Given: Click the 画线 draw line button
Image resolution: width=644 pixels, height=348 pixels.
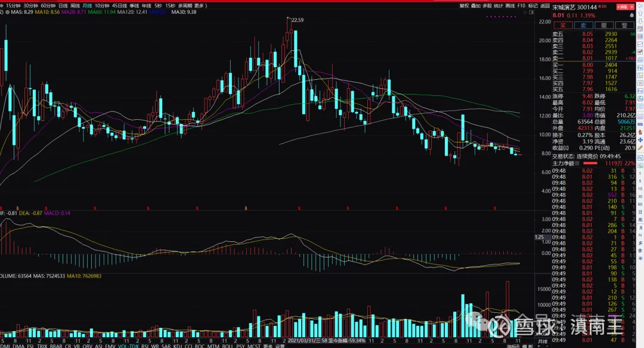Looking at the screenshot, I should pos(510,6).
